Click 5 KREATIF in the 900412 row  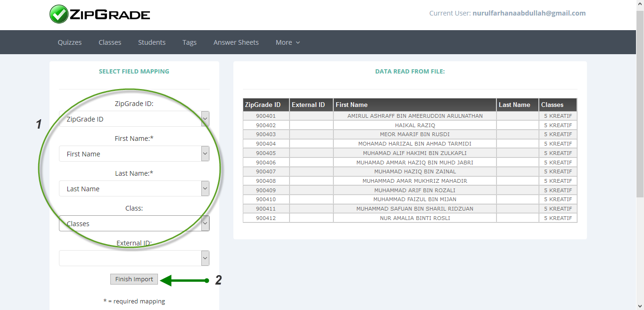click(x=558, y=218)
